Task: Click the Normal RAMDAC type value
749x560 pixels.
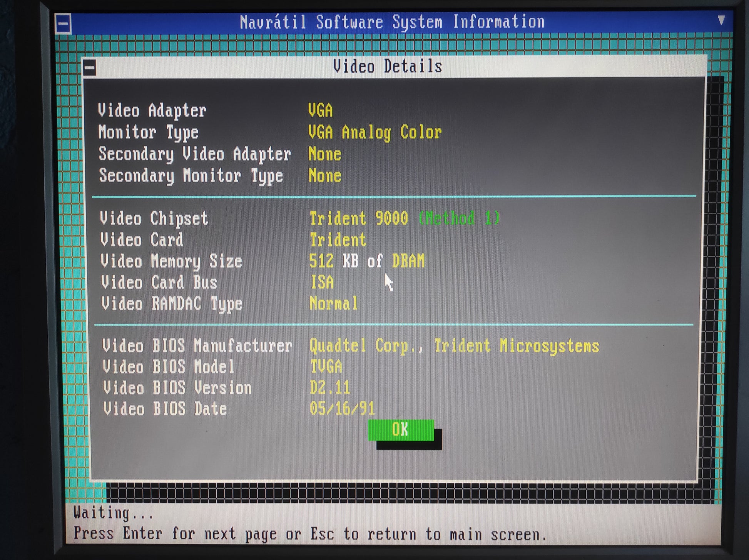Action: coord(334,303)
